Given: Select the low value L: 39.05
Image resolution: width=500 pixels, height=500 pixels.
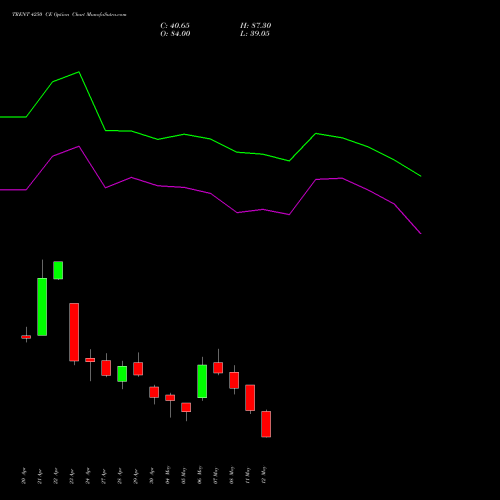Looking at the screenshot, I should [x=255, y=34].
